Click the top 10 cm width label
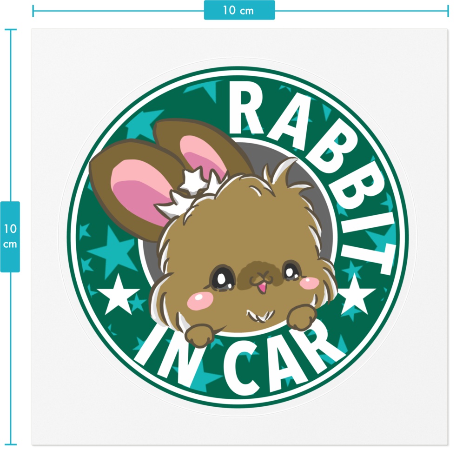The image size is (476, 476). 239,10
